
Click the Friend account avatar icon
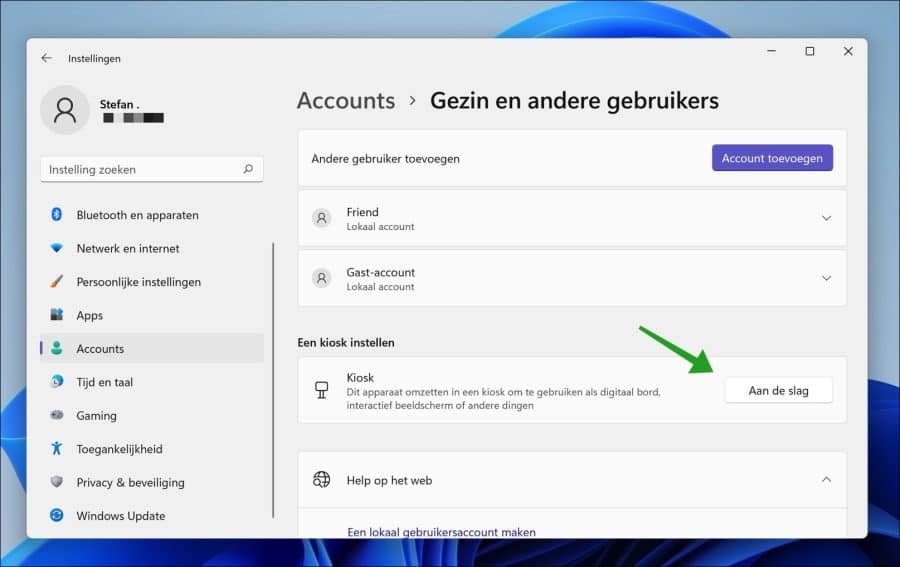pos(321,218)
